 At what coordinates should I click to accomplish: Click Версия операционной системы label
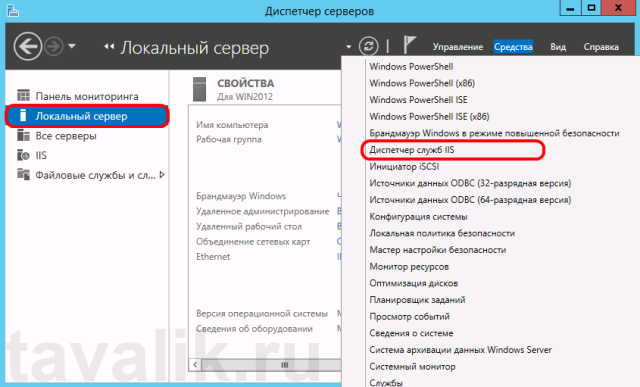(x=262, y=314)
